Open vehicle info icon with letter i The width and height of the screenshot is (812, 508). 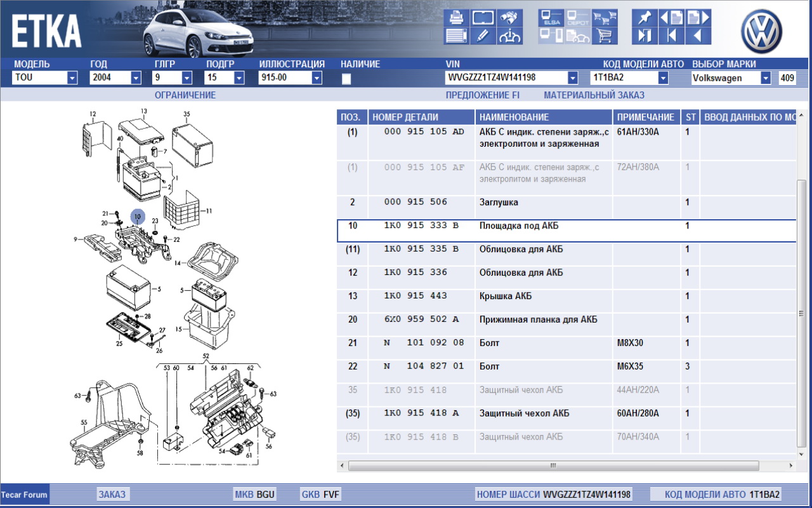[510, 36]
